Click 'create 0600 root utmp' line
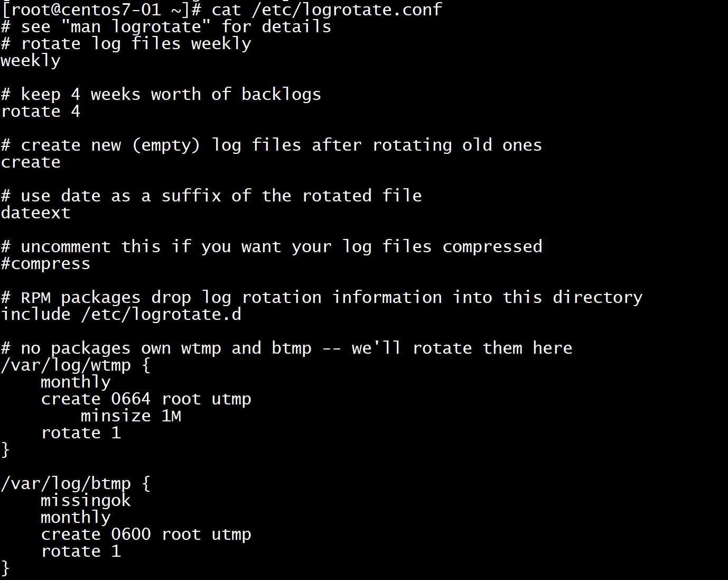Viewport: 728px width, 580px height. (146, 535)
